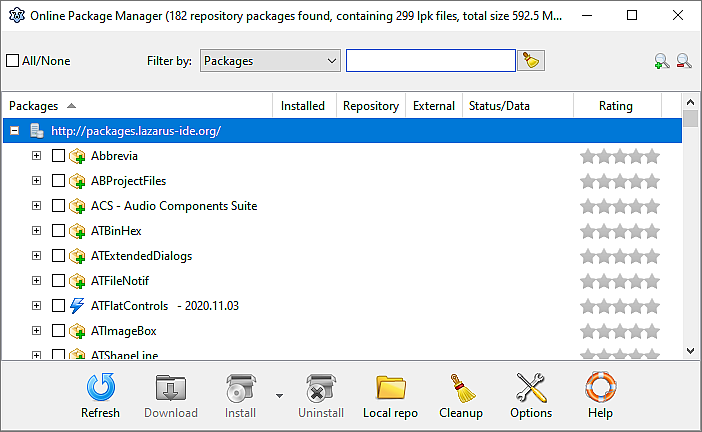Open the Local repo folder
This screenshot has height=432, width=702.
coord(390,394)
